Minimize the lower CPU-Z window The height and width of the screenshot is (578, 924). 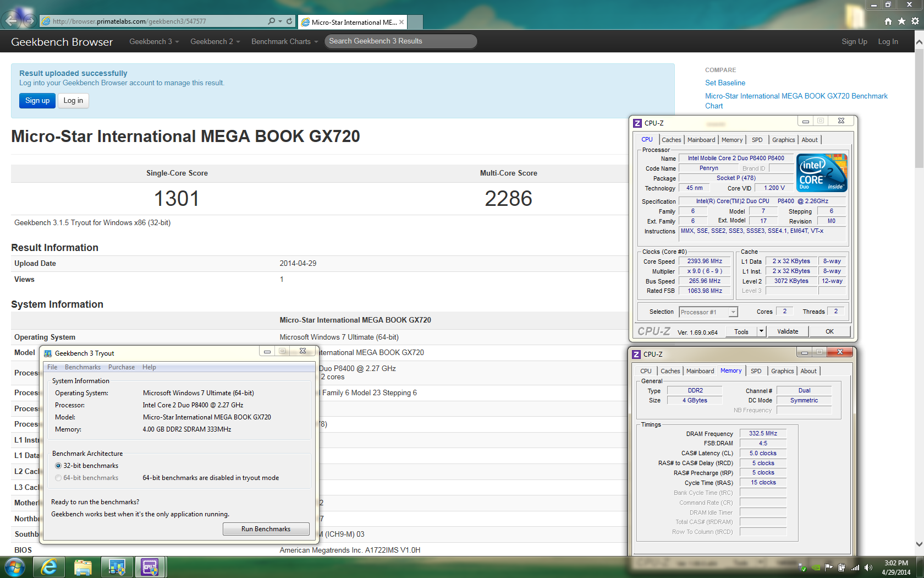[804, 352]
